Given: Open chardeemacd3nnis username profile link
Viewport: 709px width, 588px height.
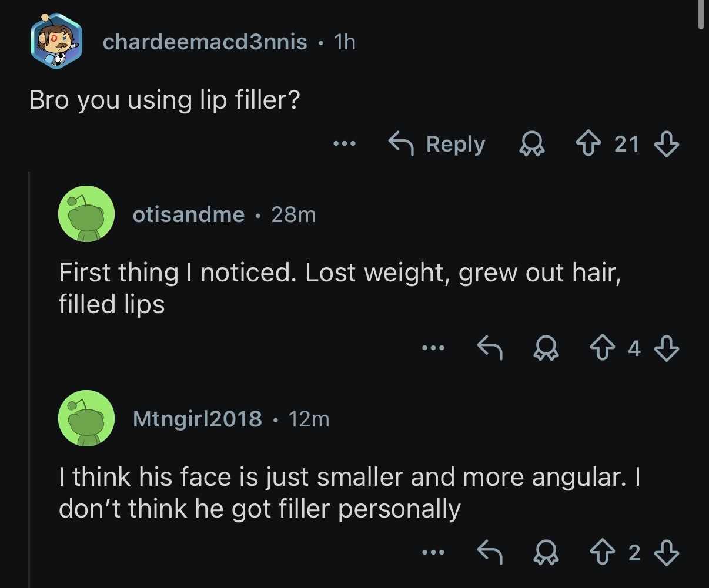Looking at the screenshot, I should tap(205, 42).
